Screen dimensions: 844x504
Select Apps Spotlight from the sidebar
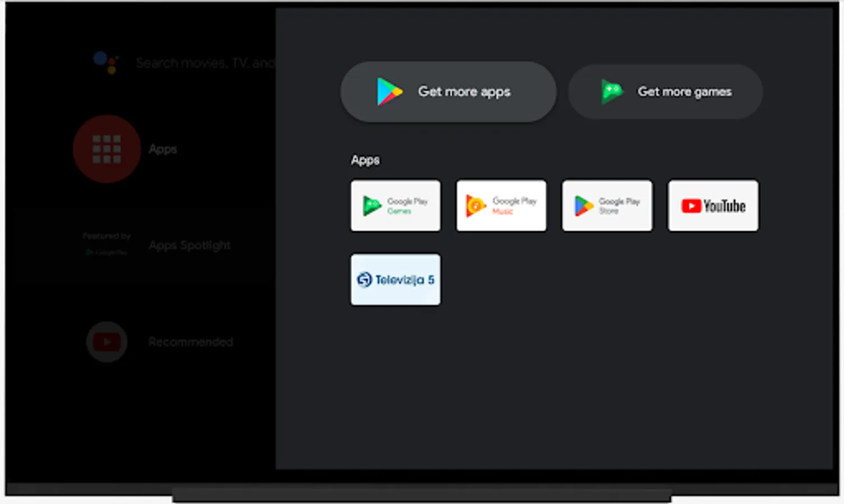pos(189,245)
